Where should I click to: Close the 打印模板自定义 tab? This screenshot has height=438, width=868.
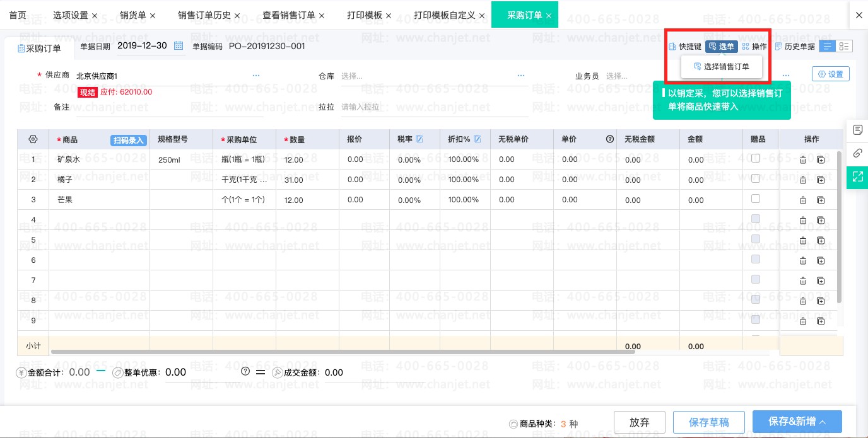click(x=482, y=15)
